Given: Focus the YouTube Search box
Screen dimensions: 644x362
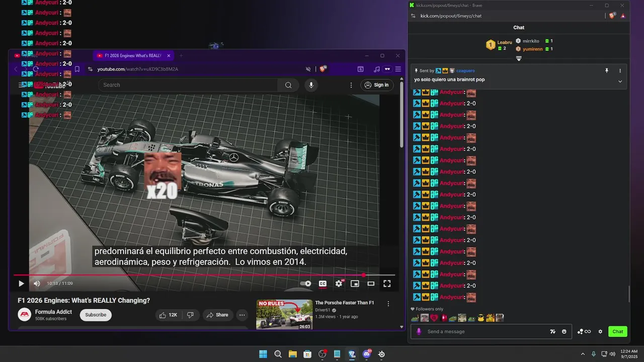Looking at the screenshot, I should tap(188, 85).
